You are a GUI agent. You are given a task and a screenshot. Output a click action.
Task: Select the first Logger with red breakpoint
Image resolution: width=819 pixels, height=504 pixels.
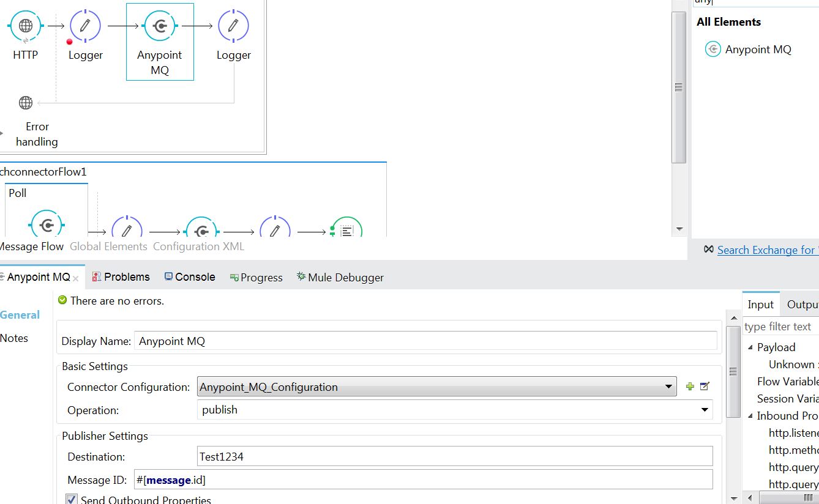[85, 26]
